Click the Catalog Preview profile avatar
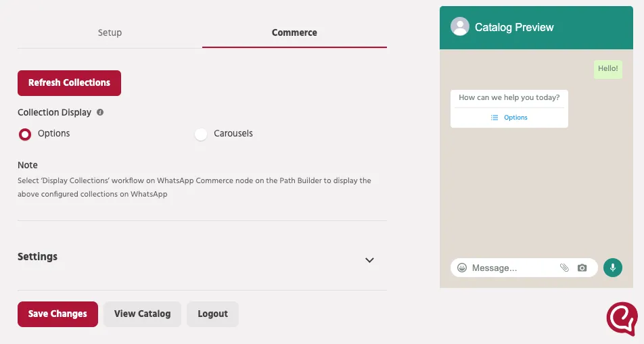 (x=459, y=26)
